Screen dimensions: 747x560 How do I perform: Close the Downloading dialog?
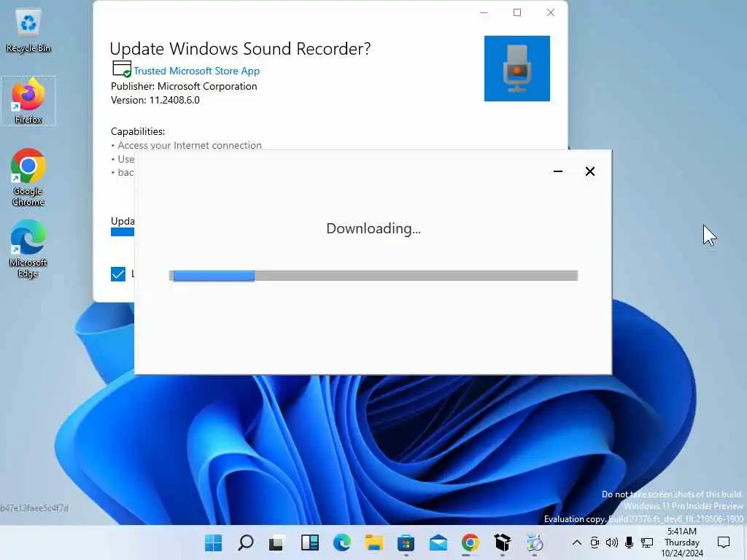(589, 171)
